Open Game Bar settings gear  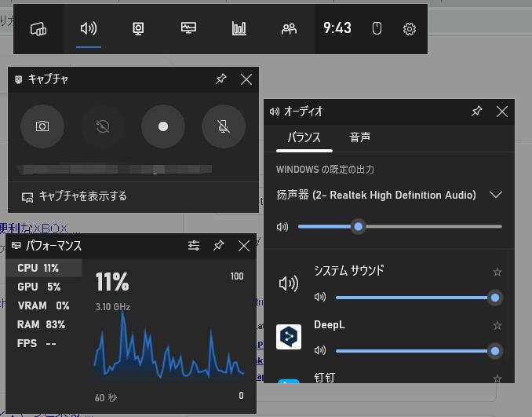tap(409, 29)
